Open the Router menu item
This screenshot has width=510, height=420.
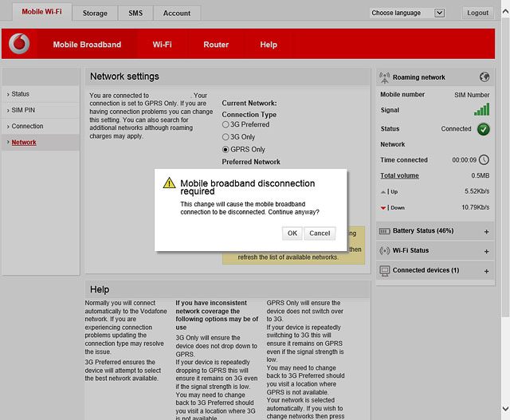tap(216, 45)
